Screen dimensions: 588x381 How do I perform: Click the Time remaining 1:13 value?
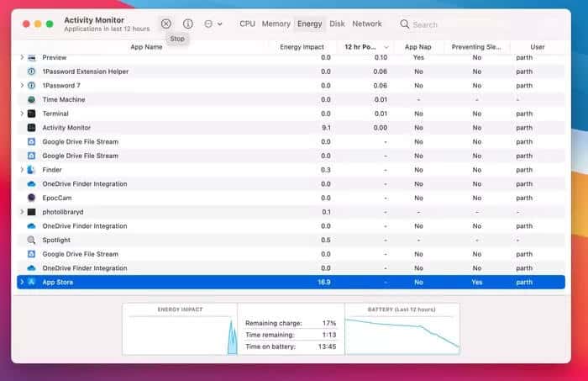pyautogui.click(x=329, y=335)
